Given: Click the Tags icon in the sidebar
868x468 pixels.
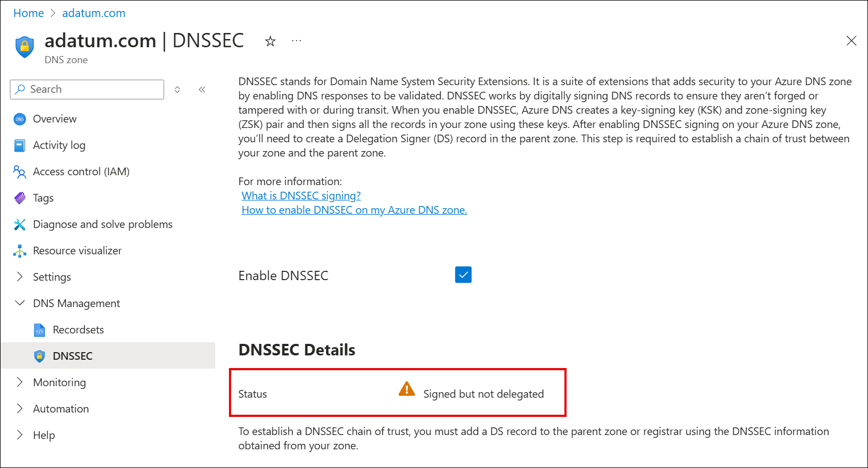Looking at the screenshot, I should 20,198.
